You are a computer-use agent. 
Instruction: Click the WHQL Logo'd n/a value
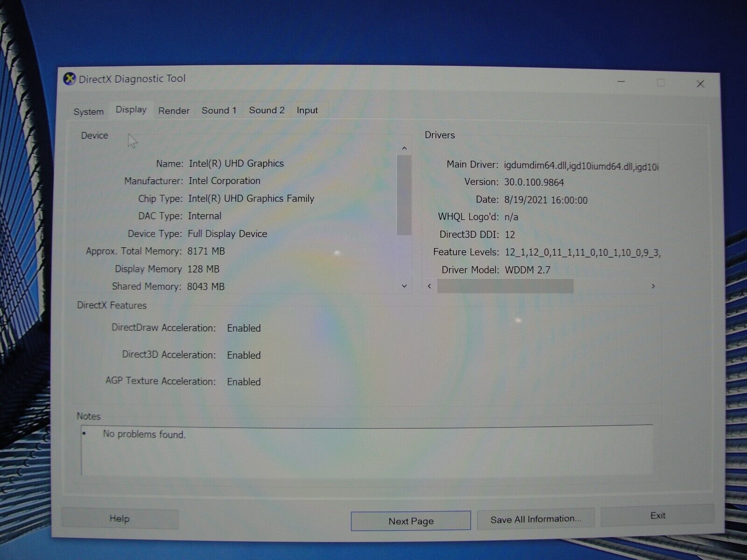pyautogui.click(x=511, y=217)
